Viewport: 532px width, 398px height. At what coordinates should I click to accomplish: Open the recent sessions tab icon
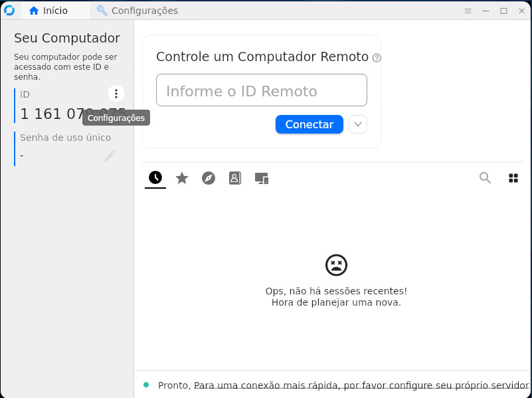[155, 177]
